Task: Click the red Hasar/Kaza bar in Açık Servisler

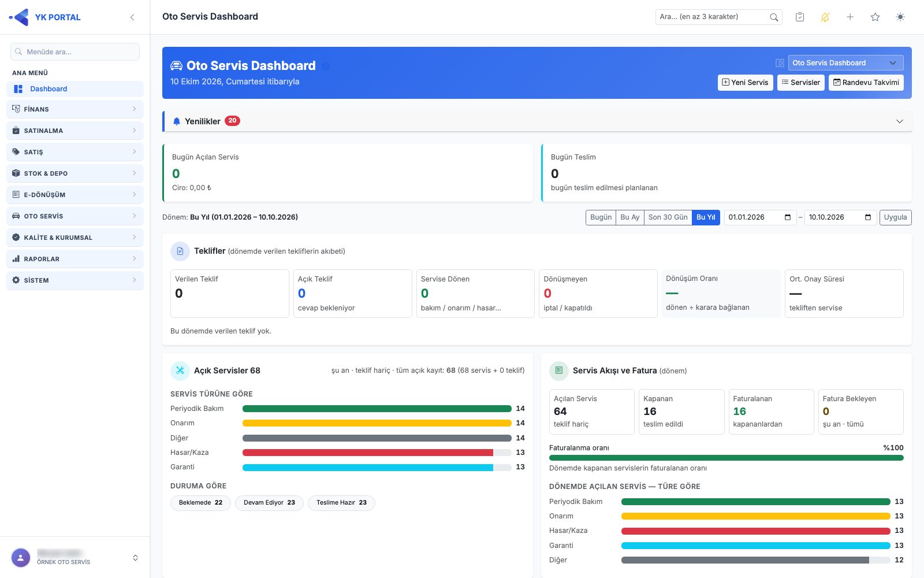Action: pos(368,453)
